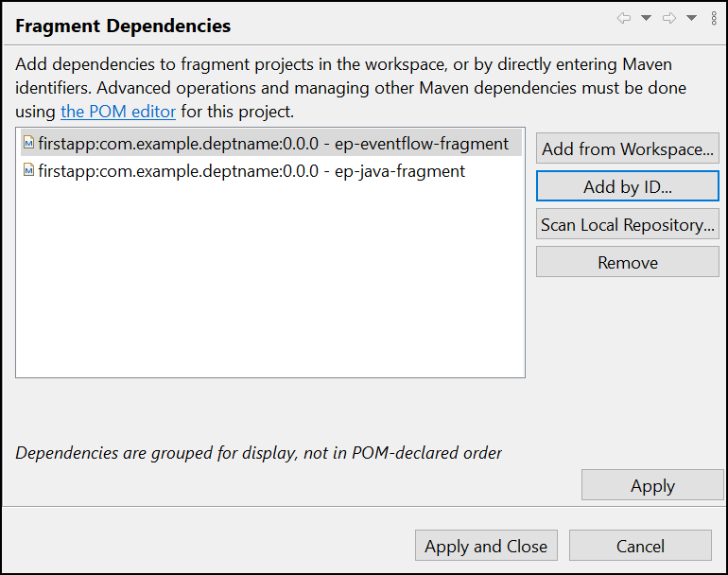Click the Apply button
Screen dimensions: 728x575
coord(652,485)
